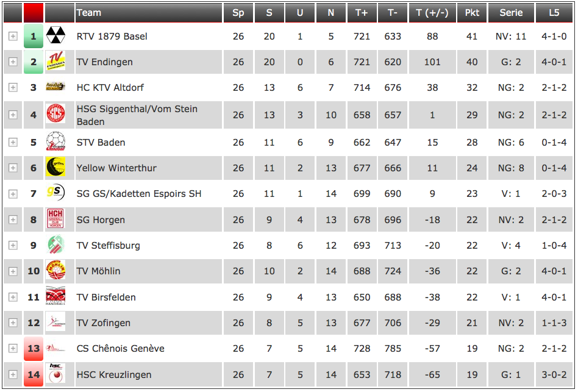Click the HSG Siggenthal red circular logo
Image resolution: width=578 pixels, height=392 pixels.
tap(55, 114)
